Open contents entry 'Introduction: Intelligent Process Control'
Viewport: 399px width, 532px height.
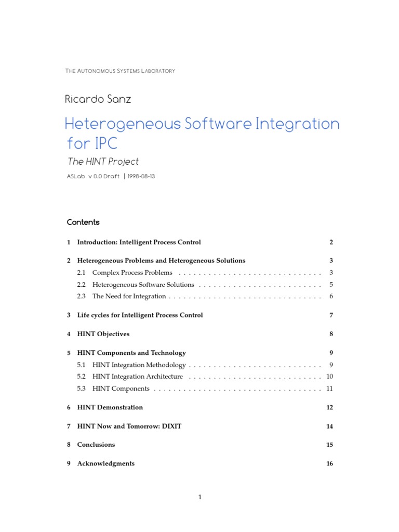139,242
